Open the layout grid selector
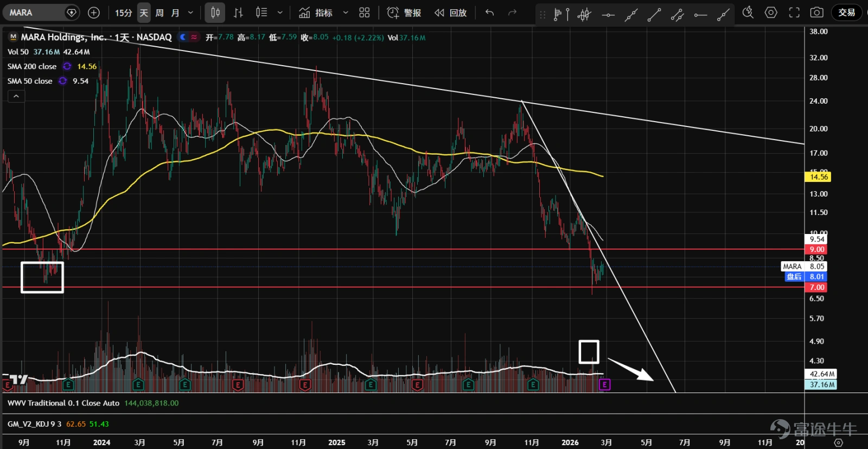868x449 pixels. 365,12
